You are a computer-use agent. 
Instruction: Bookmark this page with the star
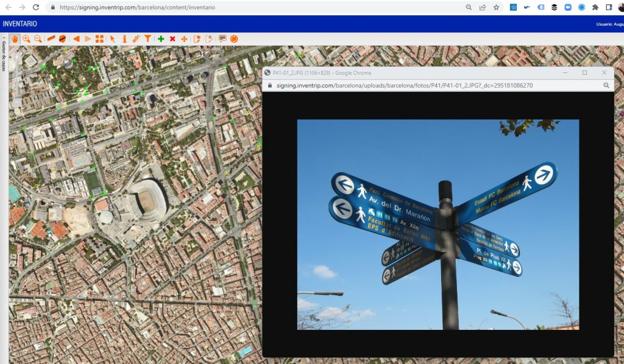(496, 7)
